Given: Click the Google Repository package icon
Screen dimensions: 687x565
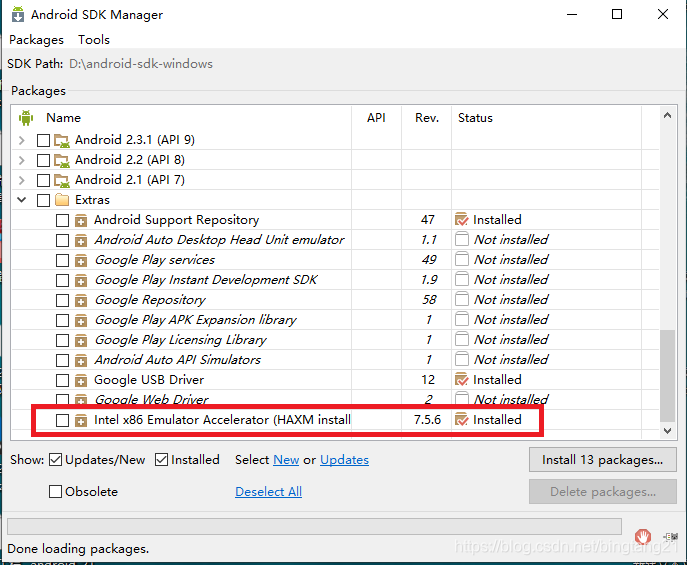Looking at the screenshot, I should [81, 300].
